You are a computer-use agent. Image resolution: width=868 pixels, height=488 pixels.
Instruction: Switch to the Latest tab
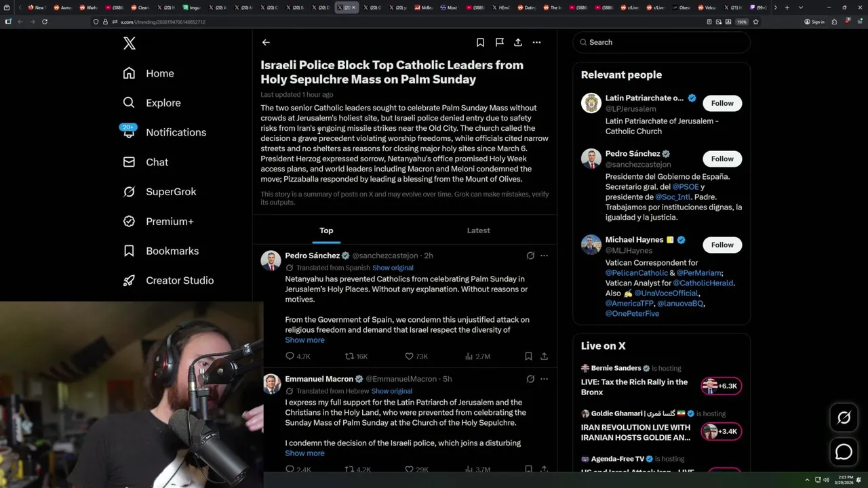tap(478, 230)
